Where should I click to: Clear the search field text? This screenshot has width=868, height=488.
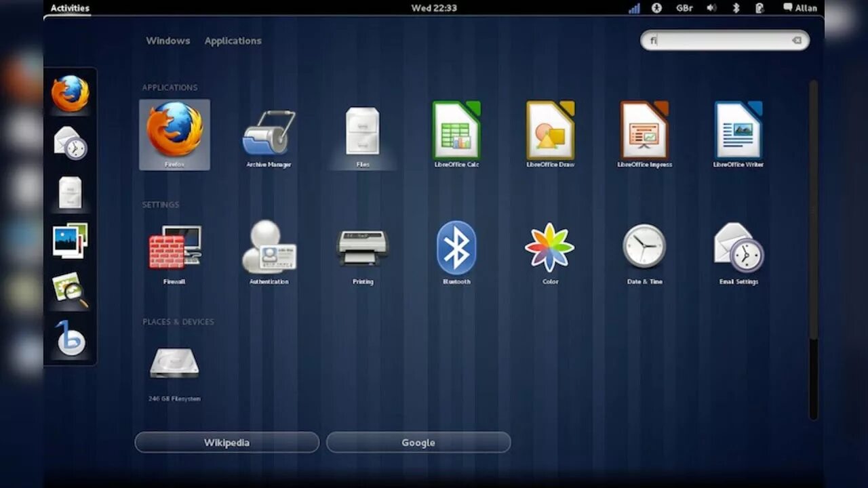coord(797,41)
